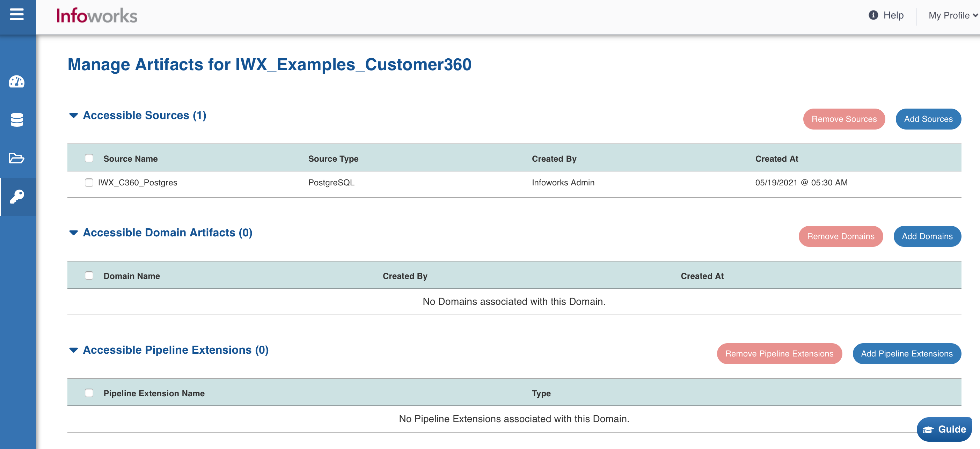This screenshot has width=980, height=449.
Task: Collapse the Accessible Domain Artifacts section arrow
Action: coord(73,233)
